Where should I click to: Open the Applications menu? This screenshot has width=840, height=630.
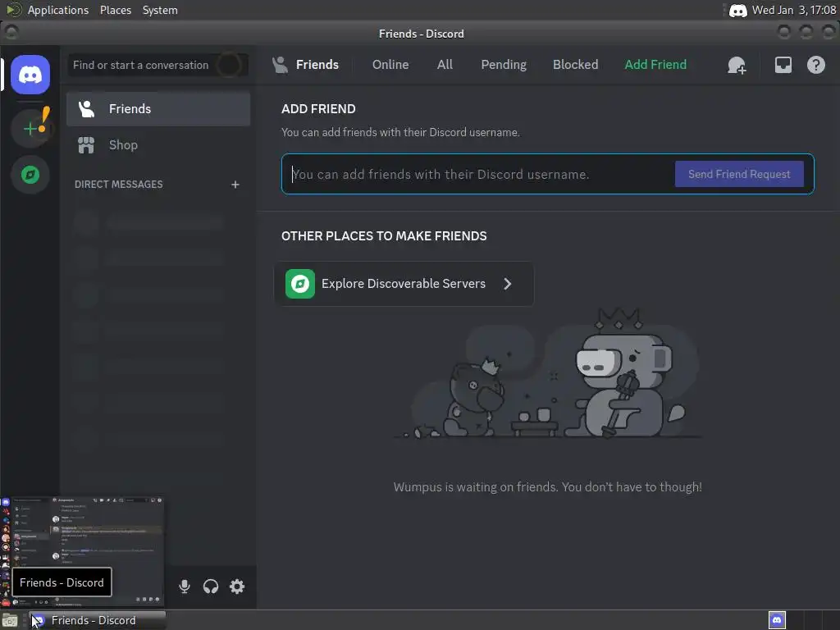pyautogui.click(x=58, y=10)
